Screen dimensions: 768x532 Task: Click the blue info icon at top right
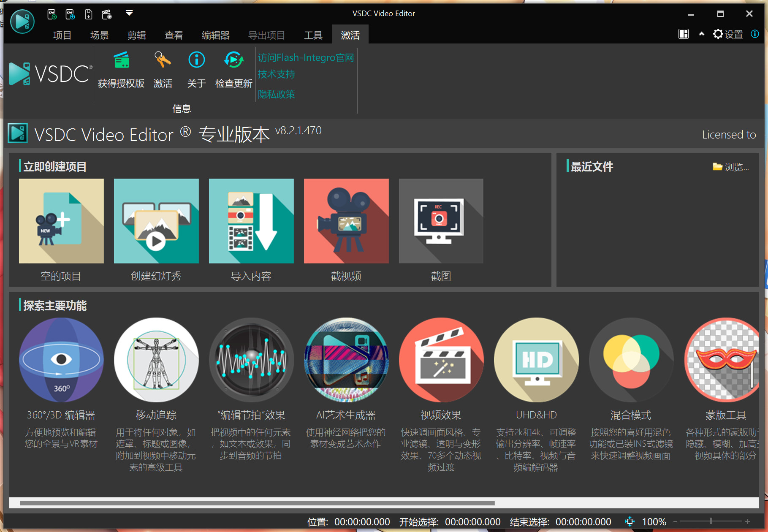(x=755, y=34)
